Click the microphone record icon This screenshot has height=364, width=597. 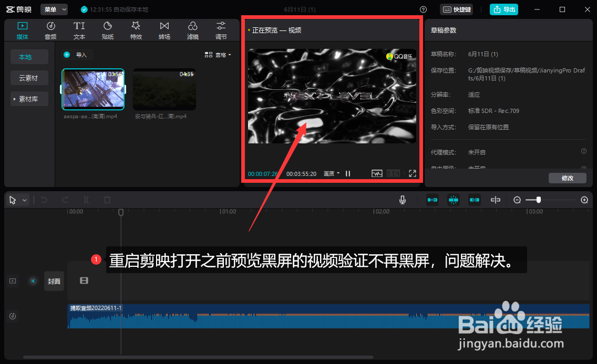(x=403, y=200)
